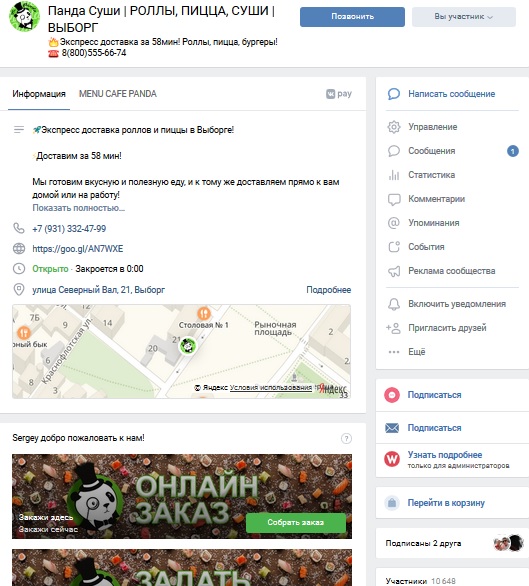Click the Подписаны 2 друга friend avatars
The width and height of the screenshot is (529, 586).
pos(508,543)
